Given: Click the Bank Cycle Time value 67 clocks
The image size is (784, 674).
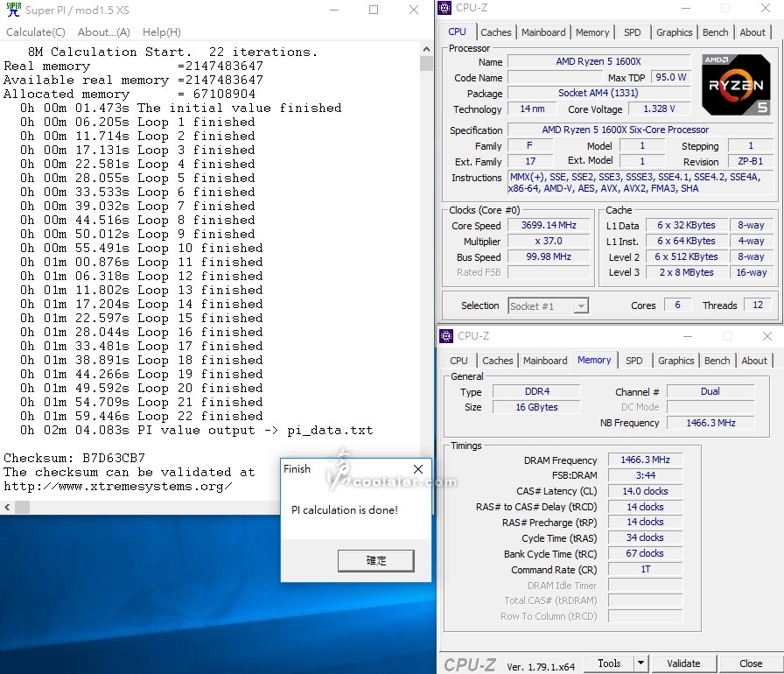Looking at the screenshot, I should [x=645, y=553].
